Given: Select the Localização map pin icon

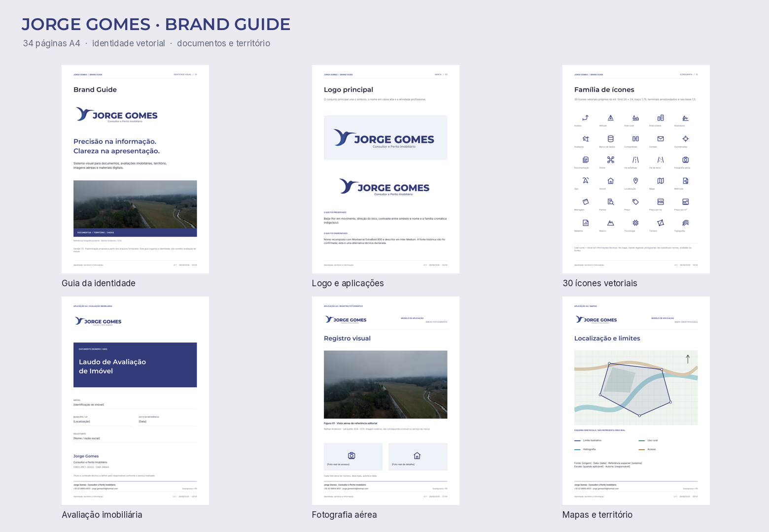Looking at the screenshot, I should (x=635, y=181).
